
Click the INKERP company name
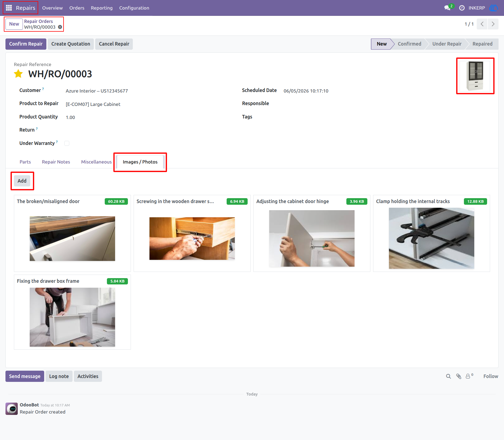tap(477, 8)
